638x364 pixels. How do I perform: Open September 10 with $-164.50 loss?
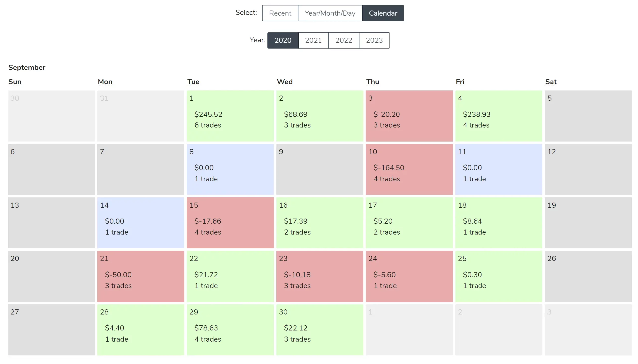click(409, 169)
